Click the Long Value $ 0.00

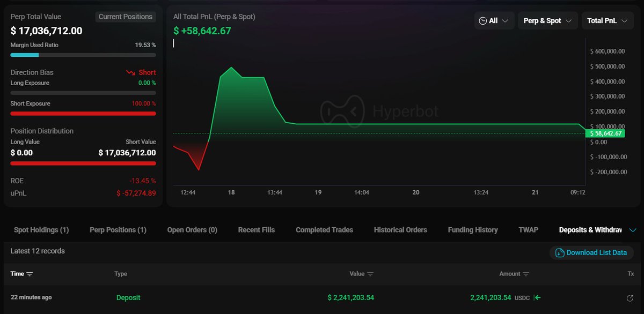pyautogui.click(x=21, y=153)
